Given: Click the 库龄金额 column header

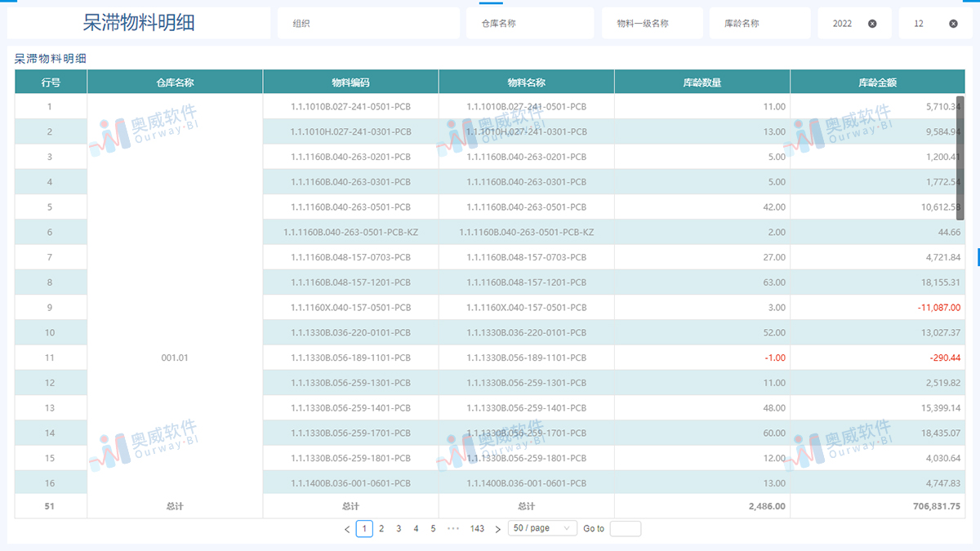Looking at the screenshot, I should (878, 81).
